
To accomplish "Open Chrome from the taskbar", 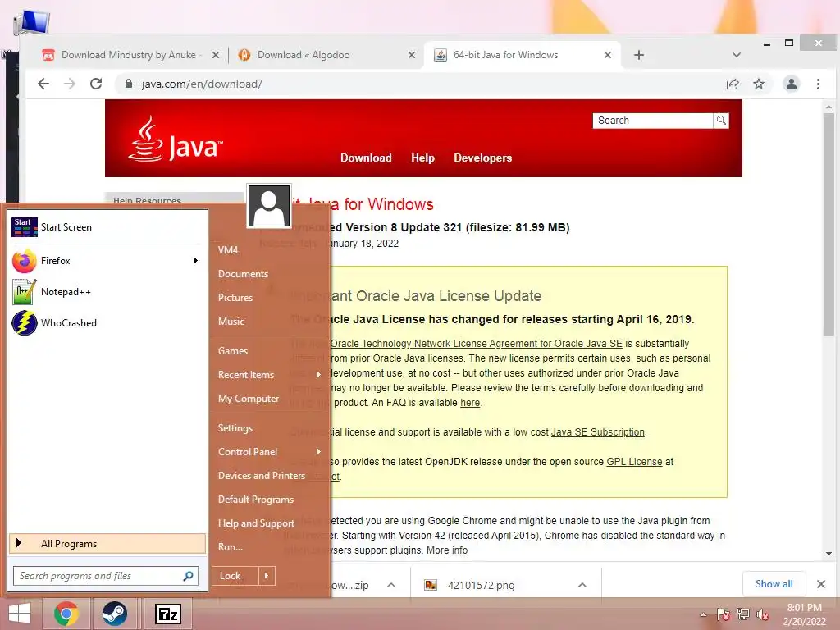I will point(66,614).
